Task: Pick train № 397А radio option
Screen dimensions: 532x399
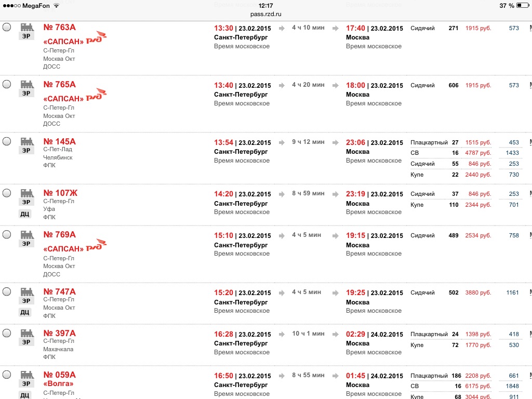Action: (x=7, y=333)
